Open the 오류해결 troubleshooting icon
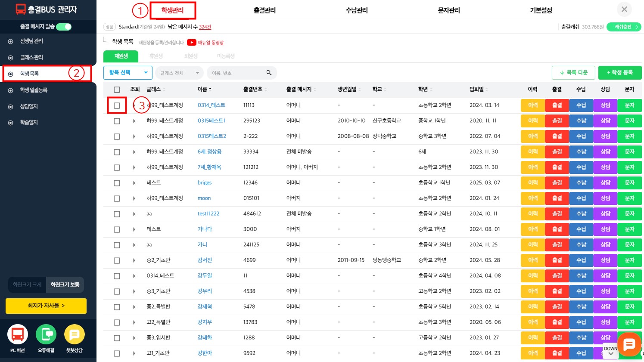Image resolution: width=644 pixels, height=362 pixels. pyautogui.click(x=46, y=334)
